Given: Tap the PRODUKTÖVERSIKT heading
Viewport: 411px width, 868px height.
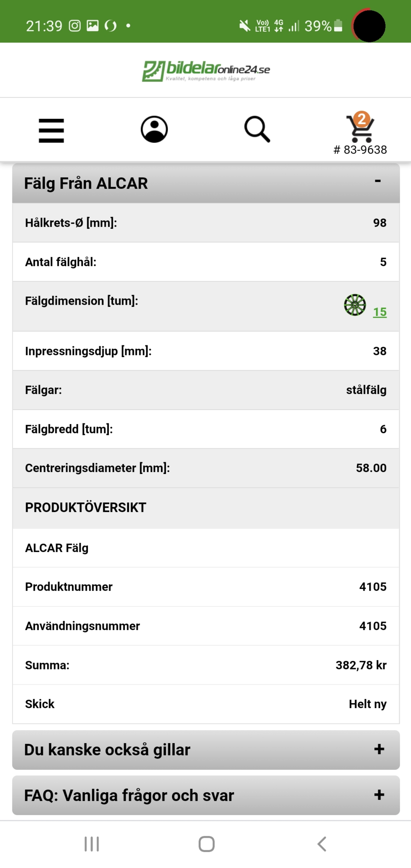Looking at the screenshot, I should point(86,507).
